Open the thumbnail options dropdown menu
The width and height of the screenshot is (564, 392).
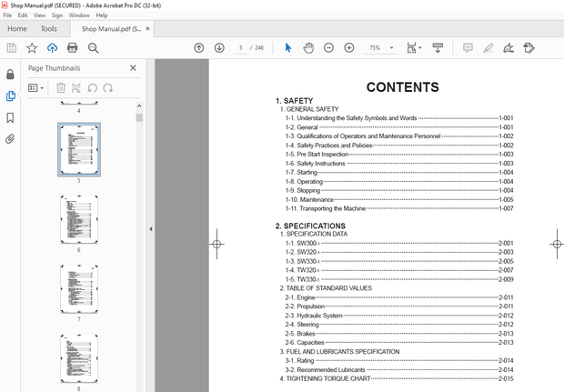pyautogui.click(x=36, y=88)
